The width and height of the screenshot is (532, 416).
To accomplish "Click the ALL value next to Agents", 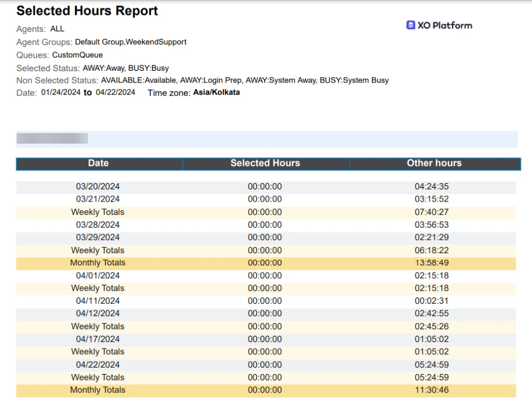I will (x=57, y=29).
